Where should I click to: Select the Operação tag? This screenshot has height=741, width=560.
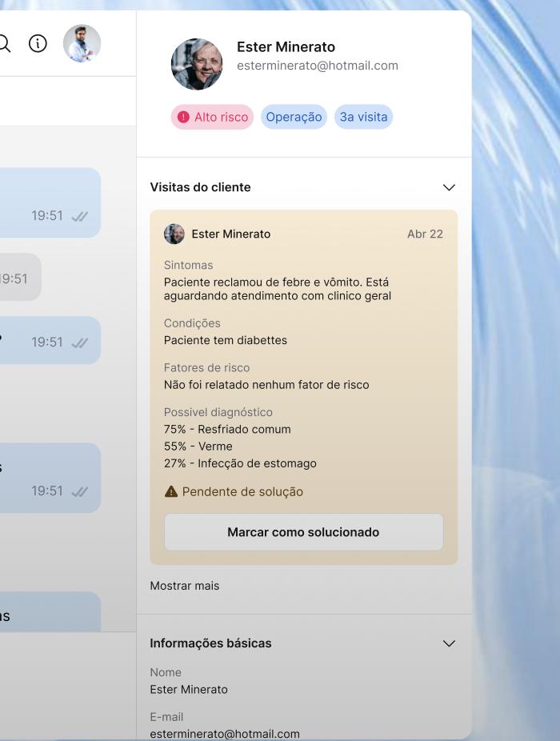[x=294, y=117]
